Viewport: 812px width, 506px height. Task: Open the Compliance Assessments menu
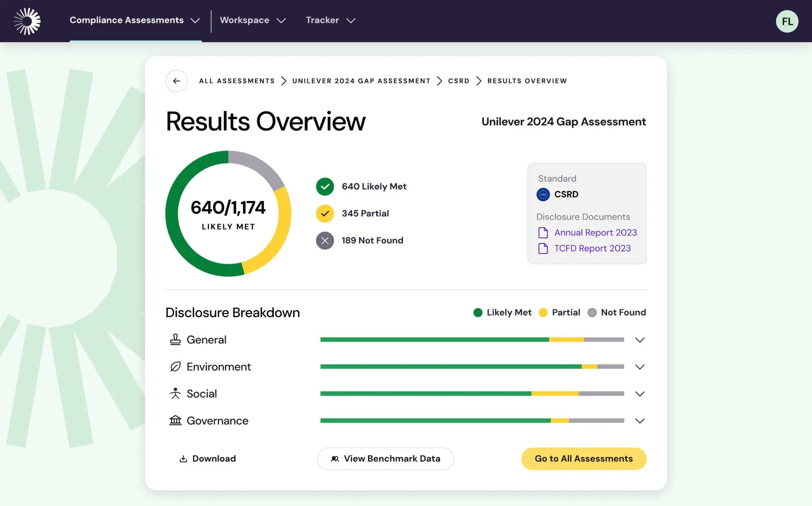click(134, 20)
